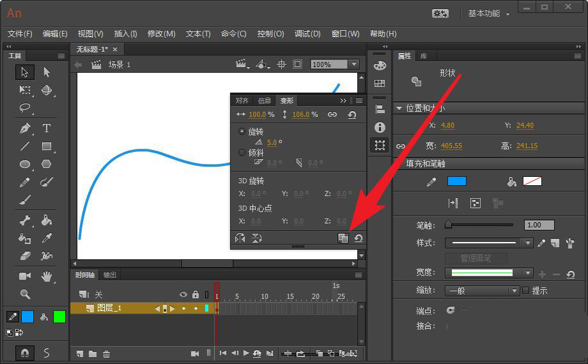Select the Camera tool
The width and height of the screenshot is (588, 364).
point(25,277)
